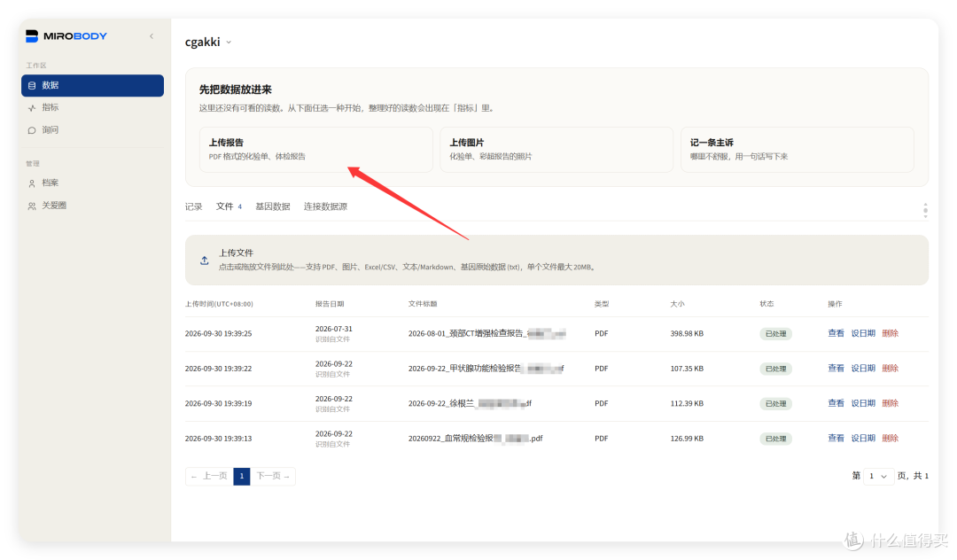Open the page number dropdown after 第

(878, 476)
